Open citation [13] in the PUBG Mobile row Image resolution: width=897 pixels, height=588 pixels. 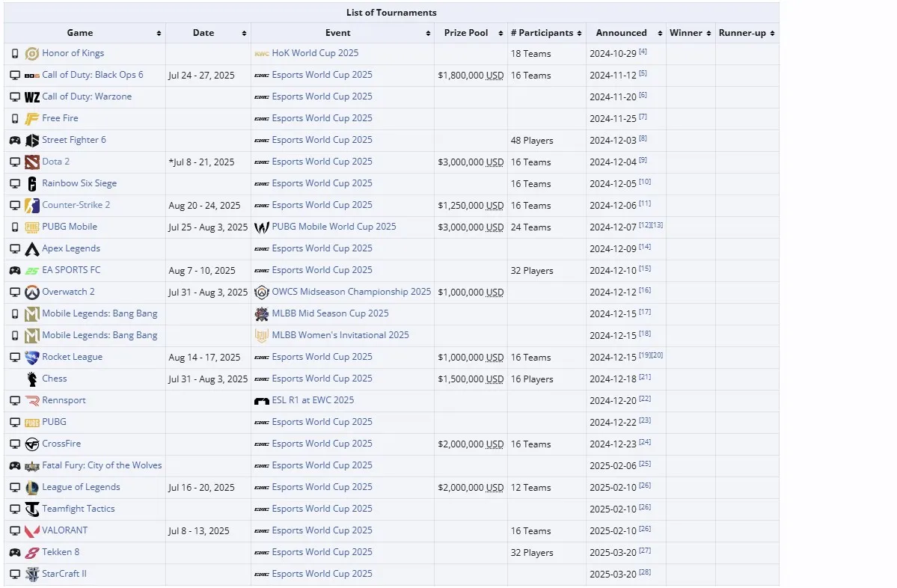click(658, 224)
